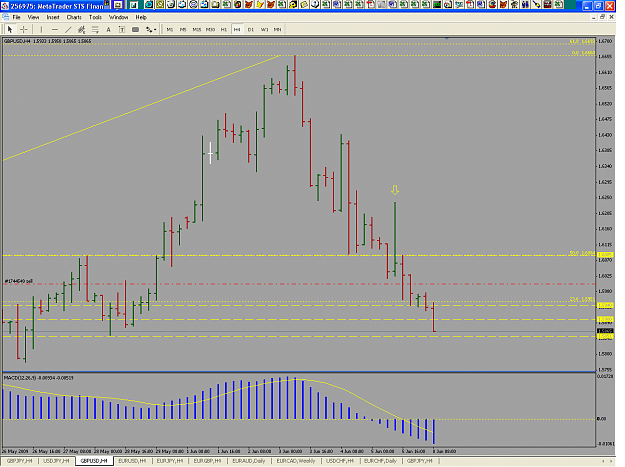Switch chart to W1 timeframe

pos(264,29)
